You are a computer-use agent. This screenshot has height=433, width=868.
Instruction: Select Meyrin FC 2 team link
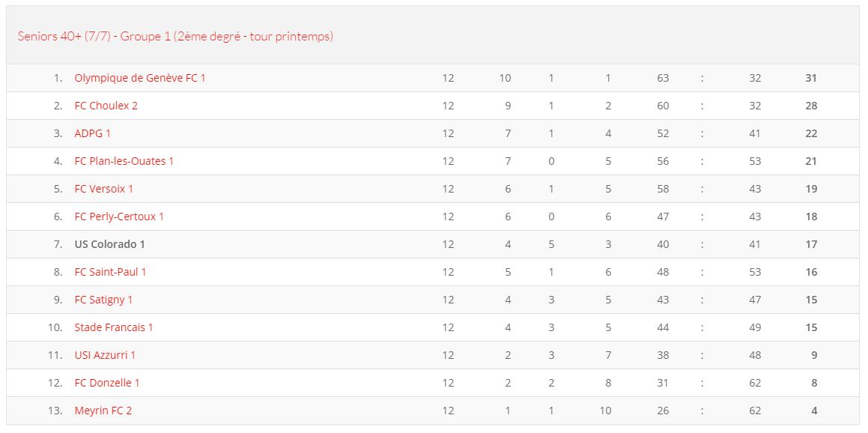[x=103, y=411]
